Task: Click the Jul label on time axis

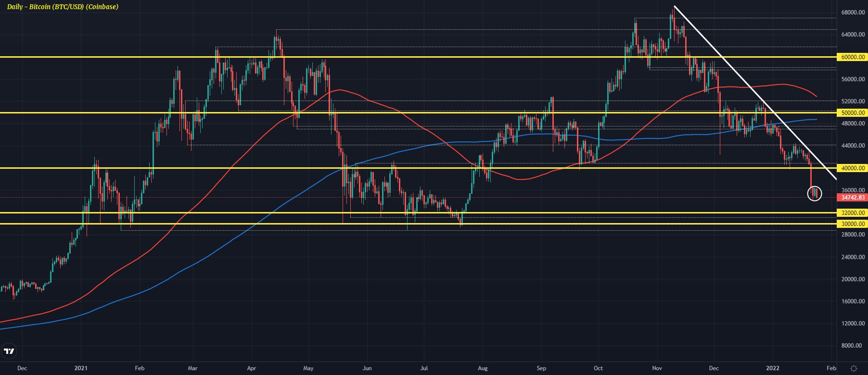Action: 424,368
